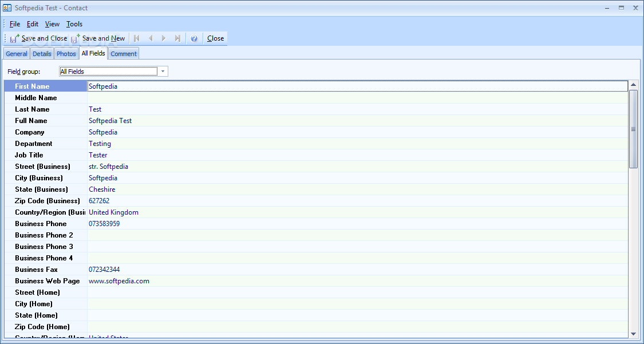Click the City (Business) value cell
The height and width of the screenshot is (344, 644).
click(x=357, y=178)
